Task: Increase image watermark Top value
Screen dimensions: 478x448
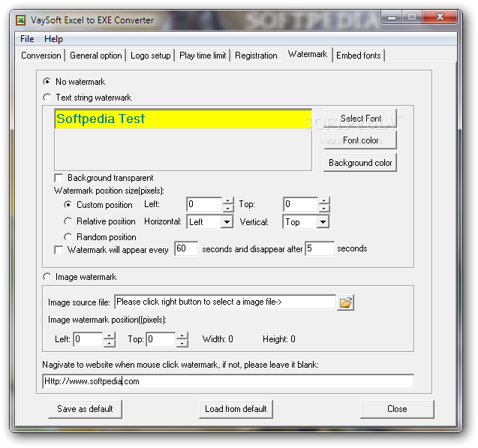Action: [182, 336]
